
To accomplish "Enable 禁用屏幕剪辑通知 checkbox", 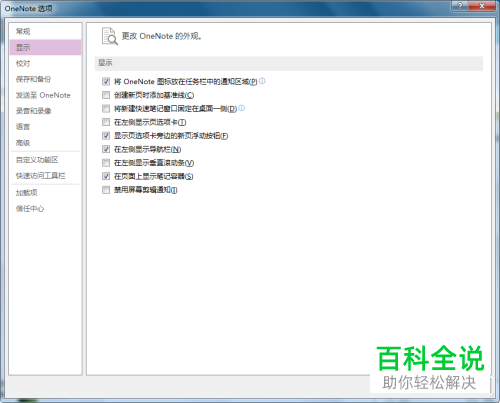I will pyautogui.click(x=106, y=190).
